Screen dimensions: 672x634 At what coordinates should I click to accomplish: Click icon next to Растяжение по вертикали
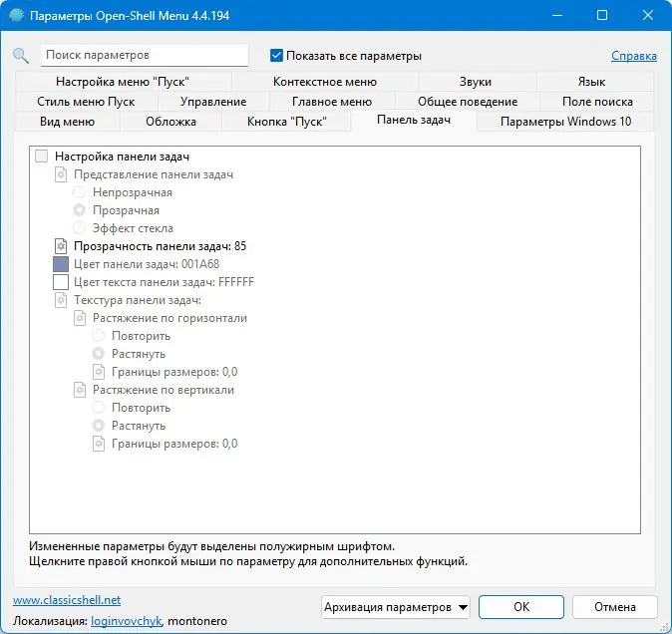pyautogui.click(x=80, y=390)
